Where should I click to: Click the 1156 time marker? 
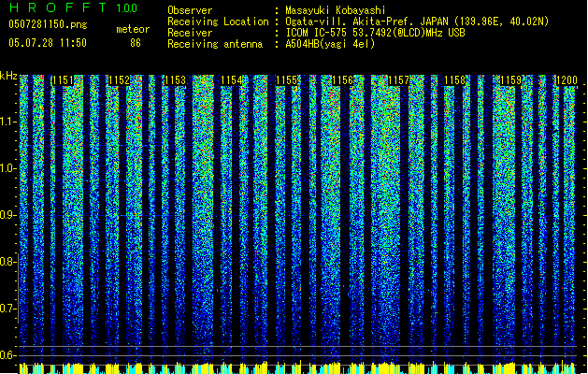(343, 80)
